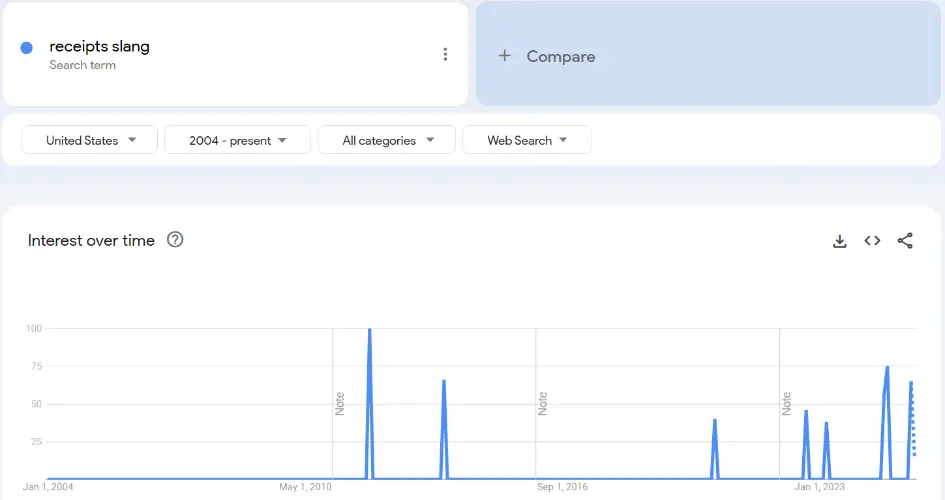
Task: Click the Search term subtitle
Action: [83, 65]
